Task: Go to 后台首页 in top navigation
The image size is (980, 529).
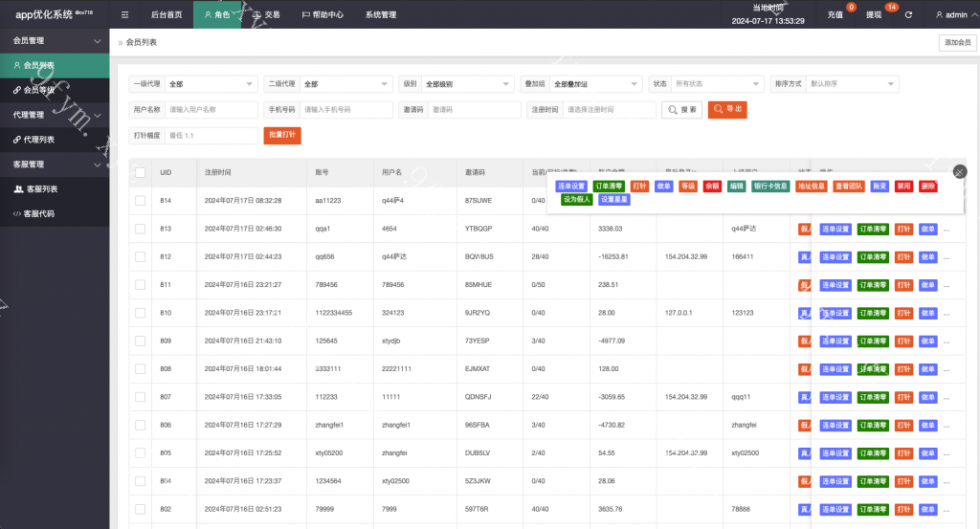Action: click(x=167, y=14)
